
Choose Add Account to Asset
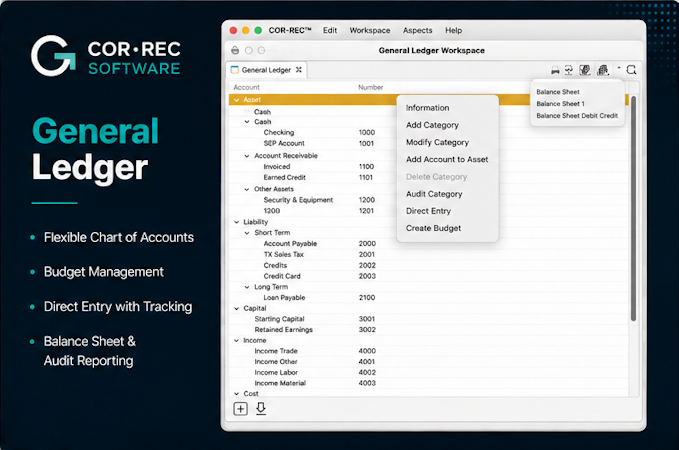[x=447, y=159]
